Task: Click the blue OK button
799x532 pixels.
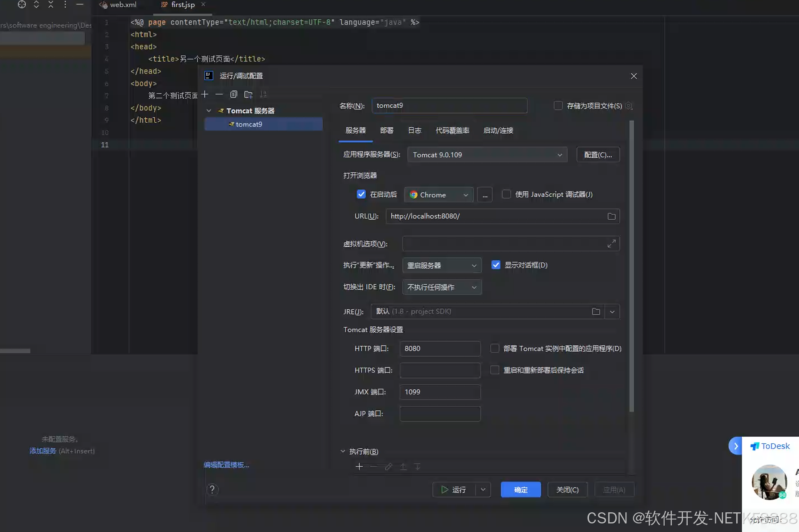Action: [520, 490]
